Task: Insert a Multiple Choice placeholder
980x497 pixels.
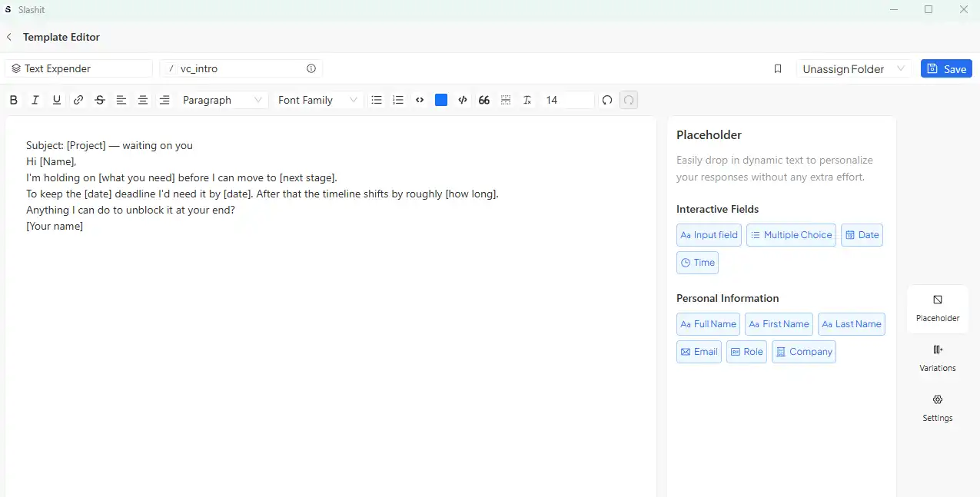Action: coord(791,235)
